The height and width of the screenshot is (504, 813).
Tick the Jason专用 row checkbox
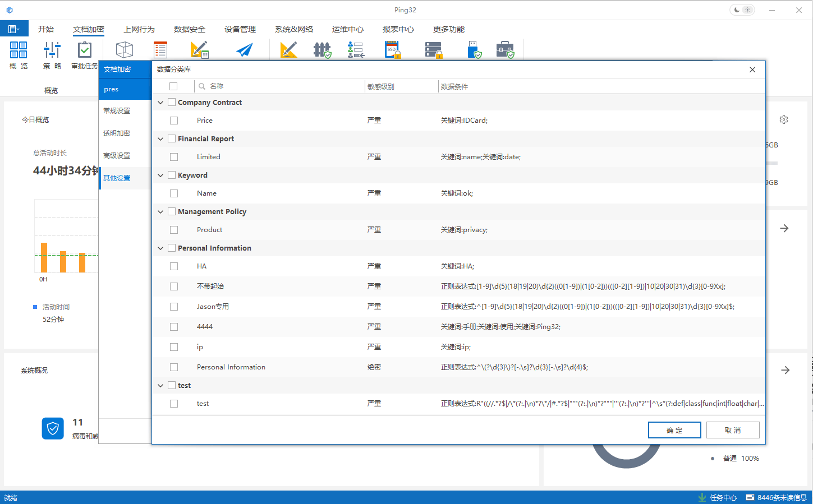(174, 307)
